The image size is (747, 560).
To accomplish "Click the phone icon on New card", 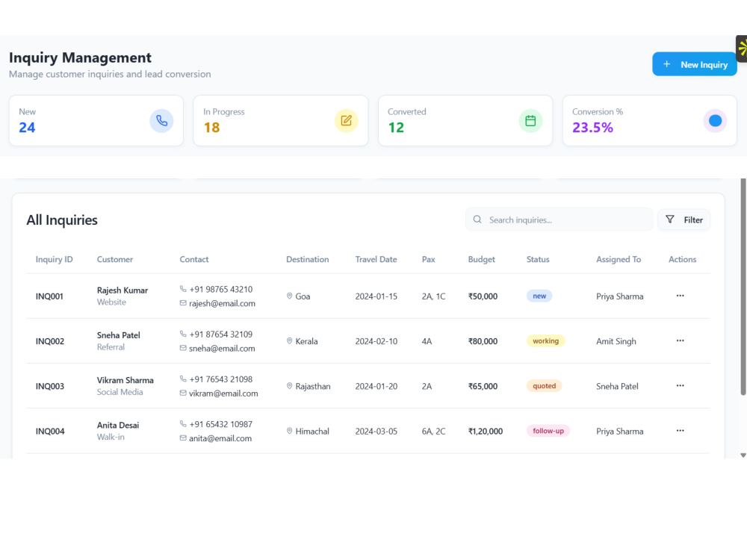I will [x=161, y=120].
